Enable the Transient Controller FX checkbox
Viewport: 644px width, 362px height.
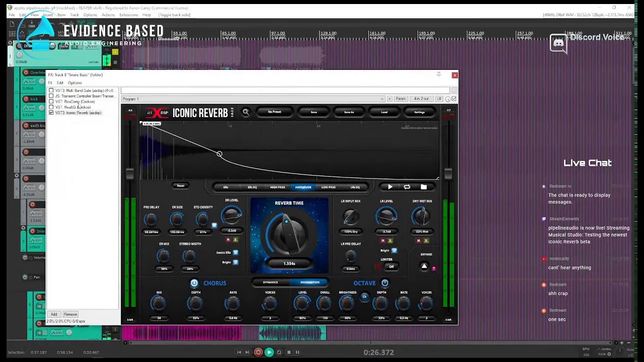pyautogui.click(x=51, y=96)
